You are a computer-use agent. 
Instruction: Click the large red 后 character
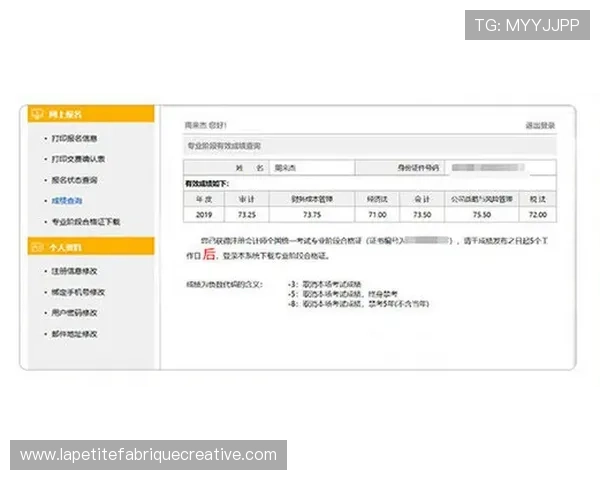209,254
